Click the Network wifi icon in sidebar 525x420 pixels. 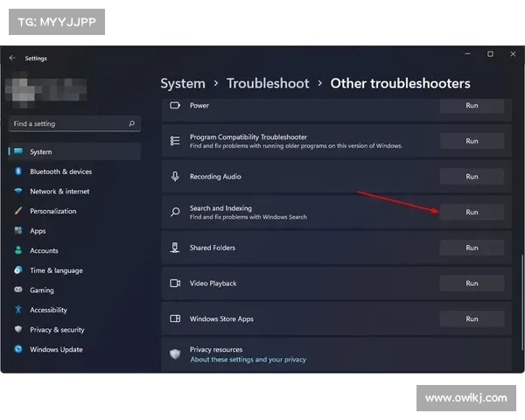[x=18, y=191]
